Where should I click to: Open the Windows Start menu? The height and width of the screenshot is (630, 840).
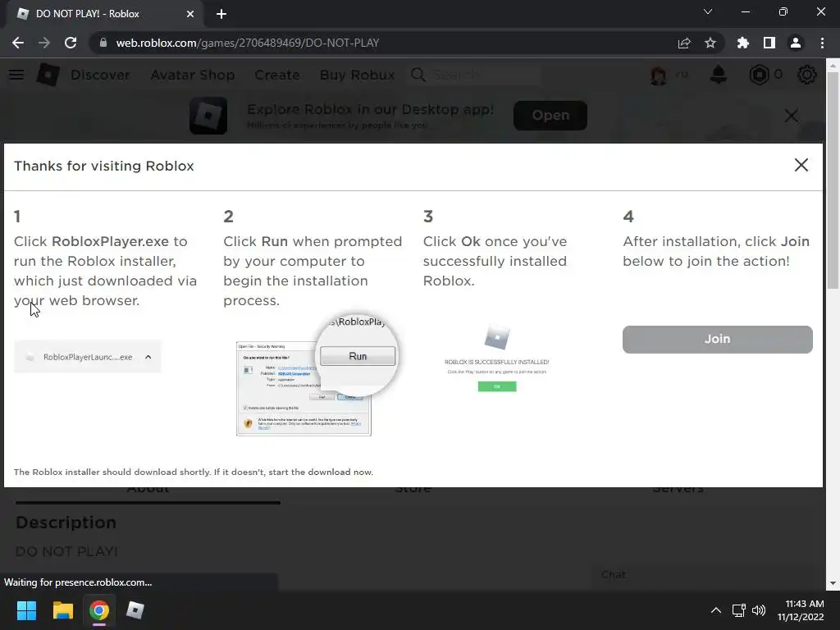point(26,610)
